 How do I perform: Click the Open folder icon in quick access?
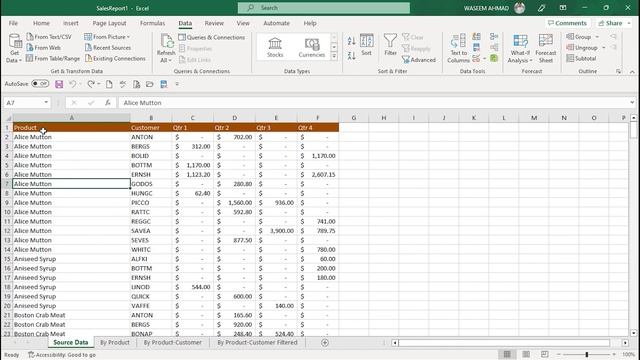coord(150,84)
